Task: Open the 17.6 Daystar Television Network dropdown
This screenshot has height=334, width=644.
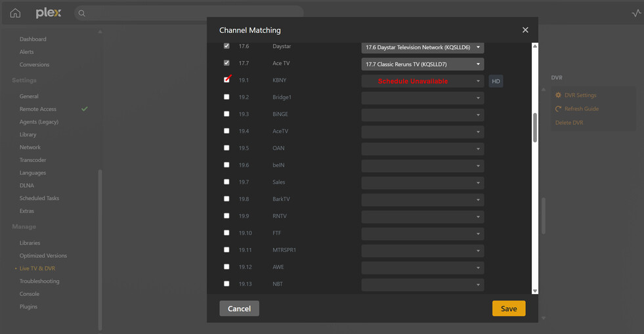Action: point(423,47)
